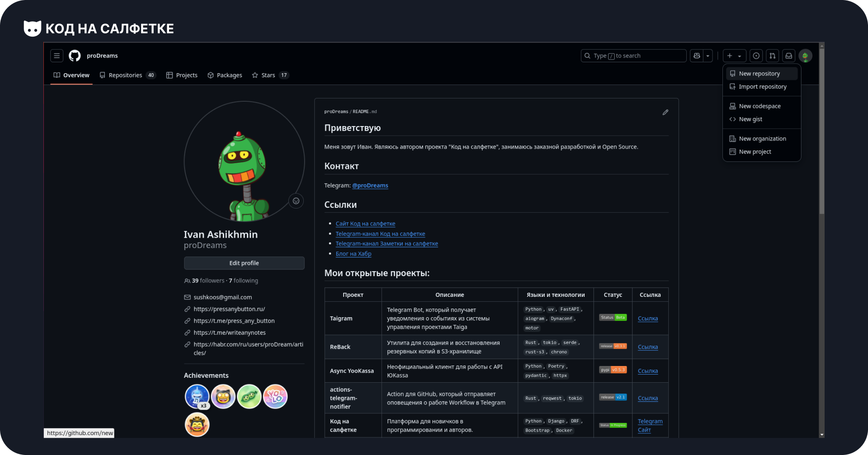Open the pressanybutton.ru profile link
868x455 pixels.
click(229, 309)
